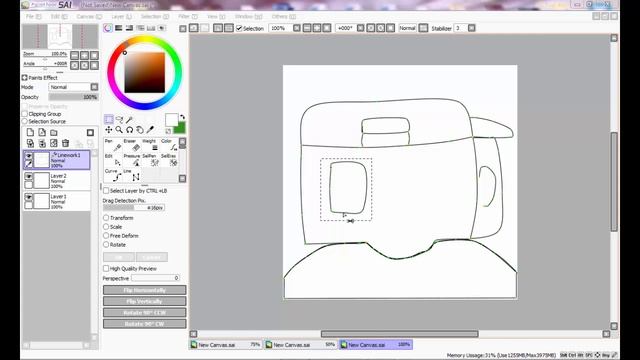The image size is (640, 360).
Task: Open the Filter menu
Action: (188, 16)
